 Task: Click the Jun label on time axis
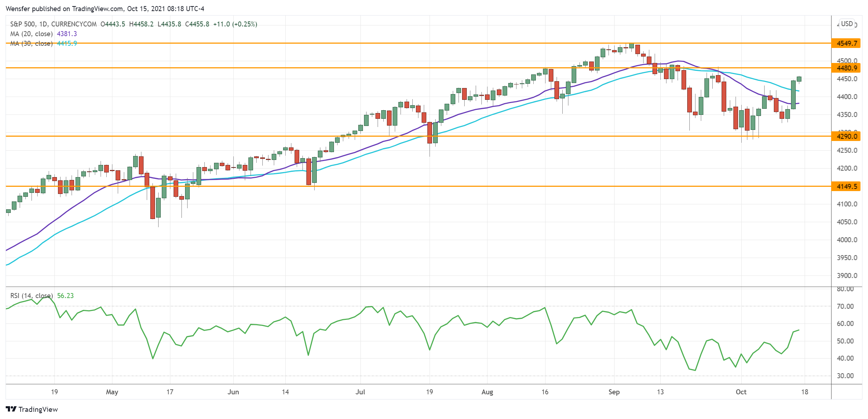pos(233,392)
